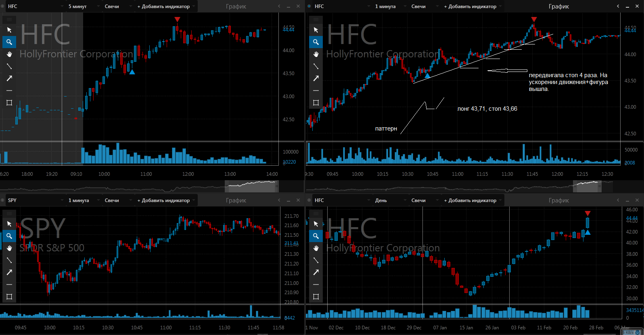Click the KB/s network monitor tray icon
The width and height of the screenshot is (644, 335).
coord(631,332)
